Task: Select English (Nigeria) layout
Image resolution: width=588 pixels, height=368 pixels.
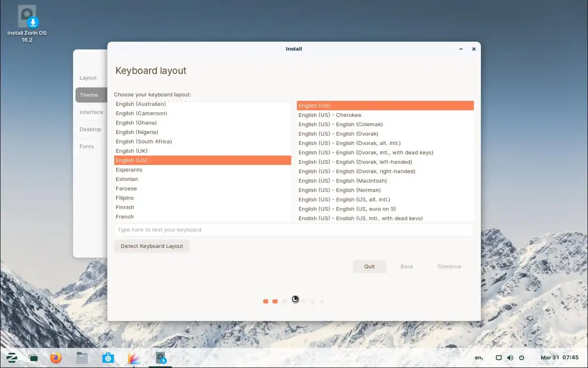Action: (x=203, y=132)
